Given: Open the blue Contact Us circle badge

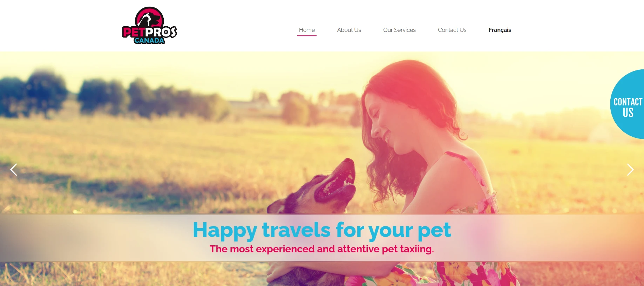Looking at the screenshot, I should pos(627,104).
